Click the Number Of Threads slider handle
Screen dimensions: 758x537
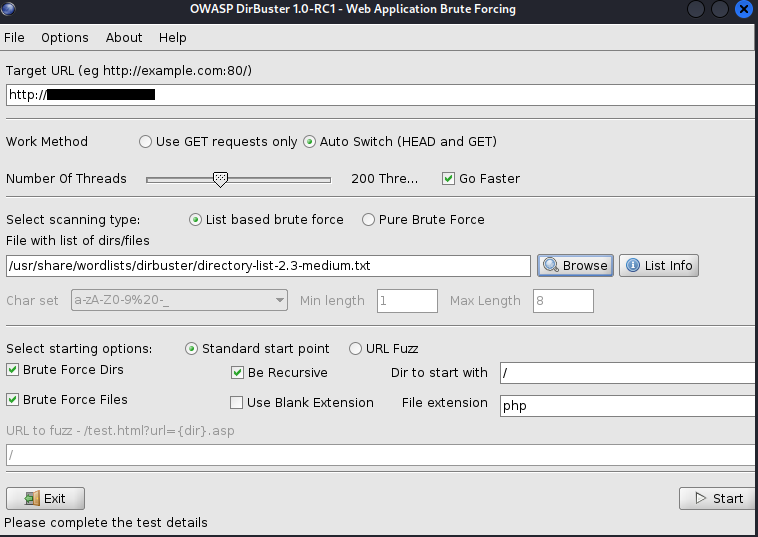221,179
